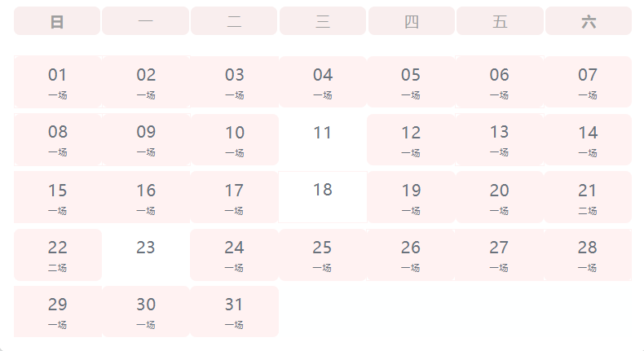Select date 21 with two shows
Image resolution: width=644 pixels, height=351 pixels.
pyautogui.click(x=588, y=197)
